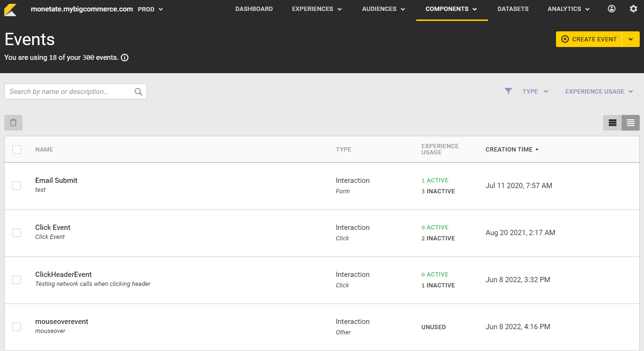
Task: Click the 3 Inactive usage for Email Submit
Action: pyautogui.click(x=438, y=191)
